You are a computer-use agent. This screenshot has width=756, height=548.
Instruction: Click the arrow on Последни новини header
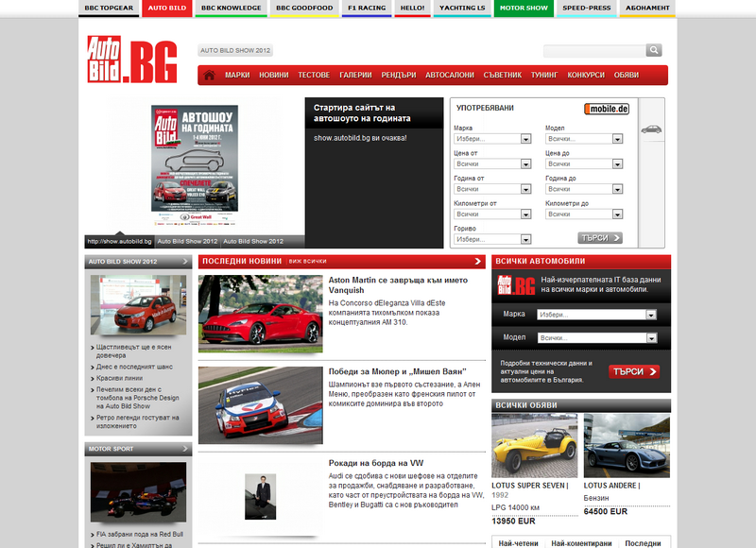coord(477,261)
